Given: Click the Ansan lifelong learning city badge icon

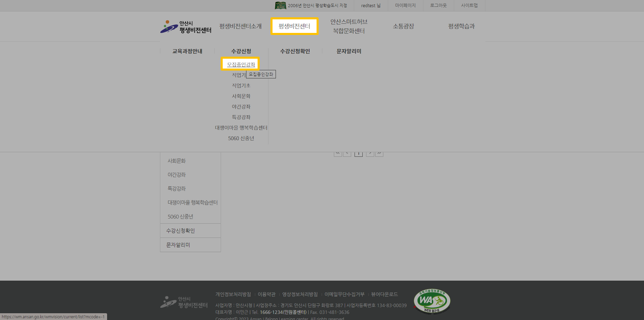Looking at the screenshot, I should point(280,5).
